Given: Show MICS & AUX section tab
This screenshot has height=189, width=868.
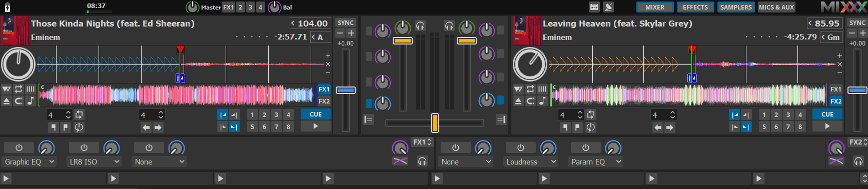Looking at the screenshot, I should click(x=776, y=7).
